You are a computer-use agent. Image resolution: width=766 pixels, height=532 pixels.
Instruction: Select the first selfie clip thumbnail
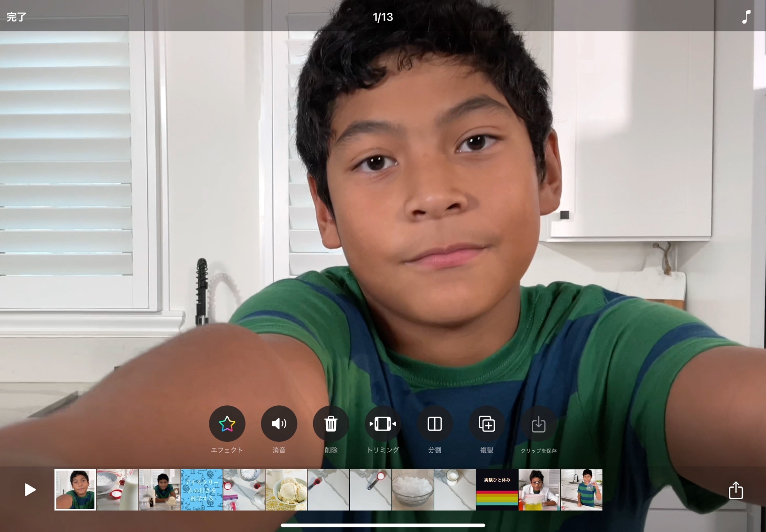tap(75, 490)
